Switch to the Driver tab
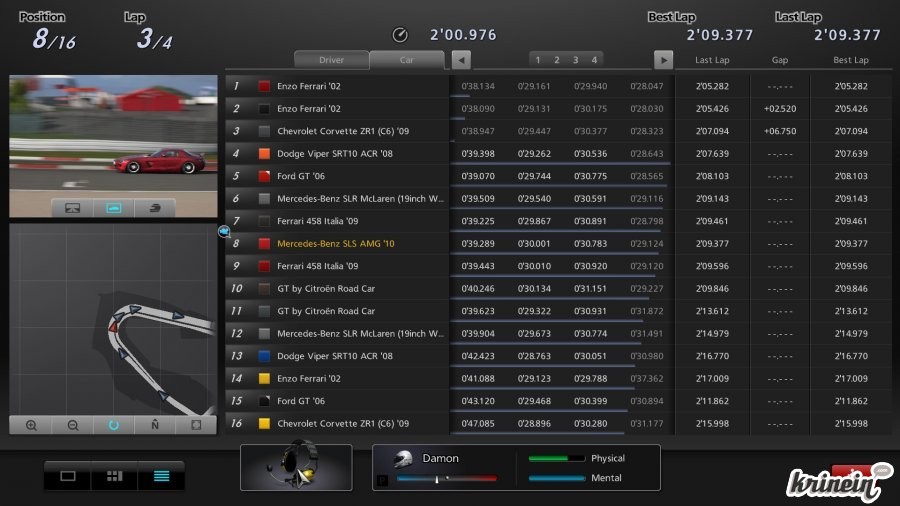900x506 pixels. pos(331,60)
